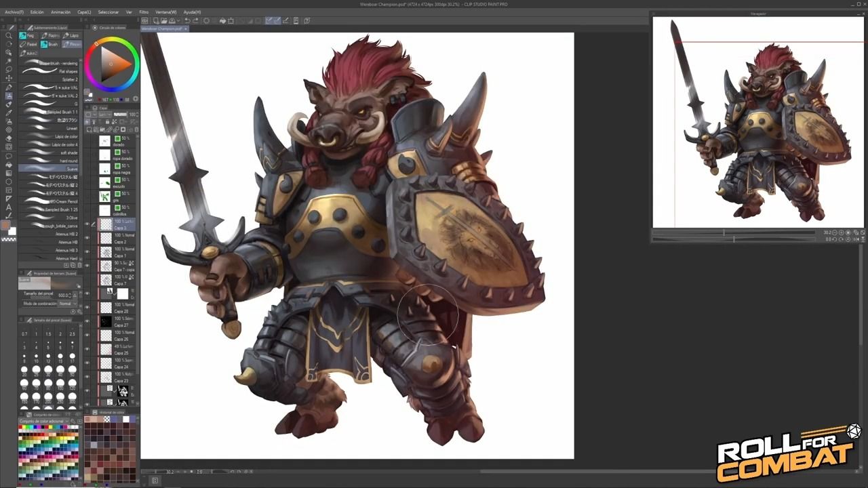Switch to the Pastel sub tool group
The width and height of the screenshot is (868, 488).
coord(28,45)
